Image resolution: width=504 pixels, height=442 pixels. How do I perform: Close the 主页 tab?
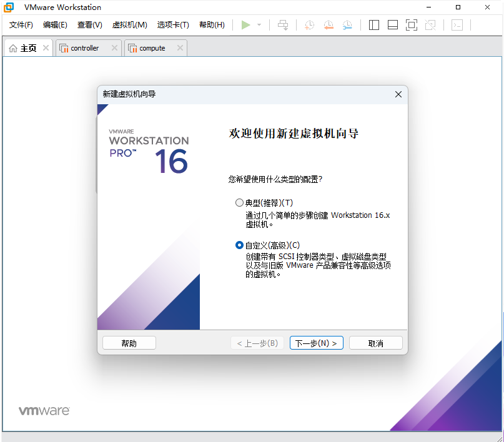46,48
